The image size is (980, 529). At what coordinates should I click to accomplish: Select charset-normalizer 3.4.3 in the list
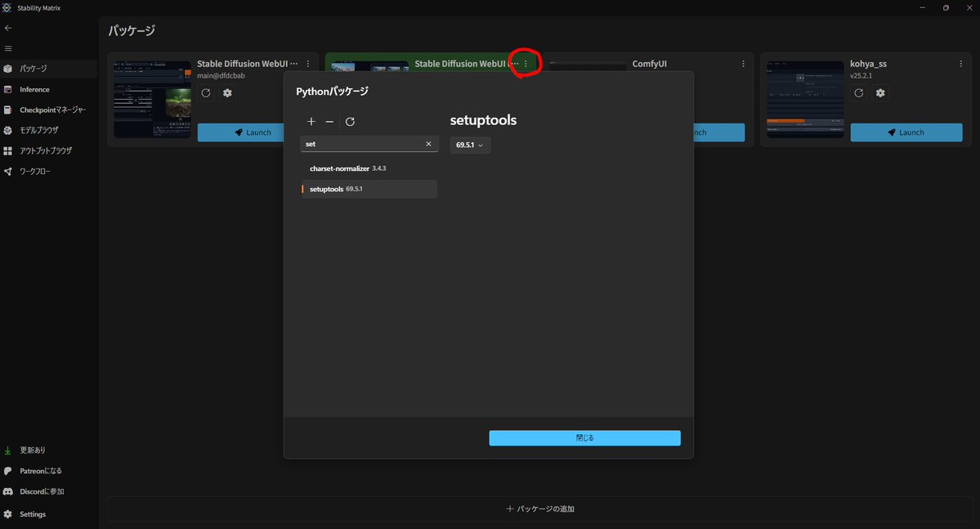pos(369,168)
